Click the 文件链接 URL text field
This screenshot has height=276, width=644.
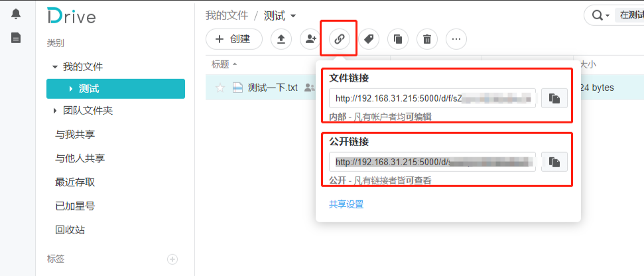(432, 99)
